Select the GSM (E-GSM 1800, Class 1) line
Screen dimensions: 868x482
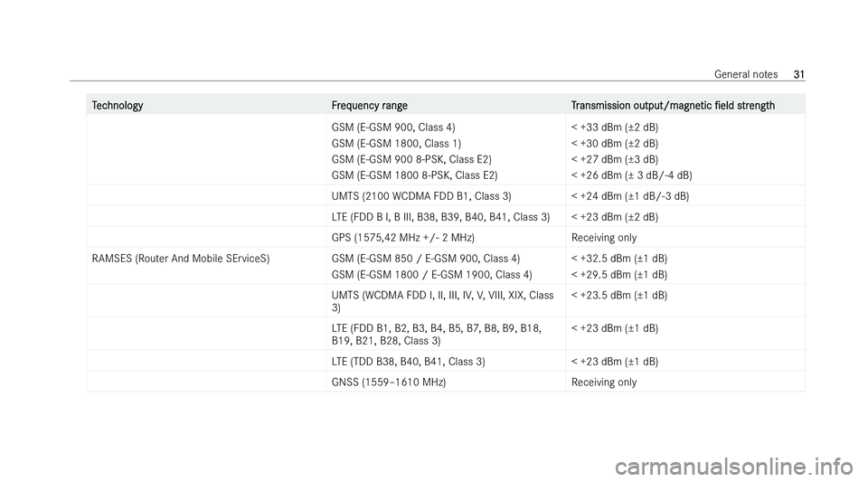(x=396, y=143)
